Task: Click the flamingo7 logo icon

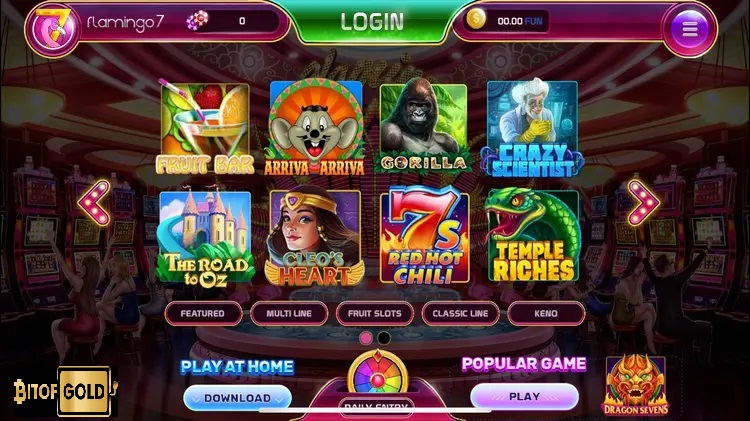Action: [53, 28]
